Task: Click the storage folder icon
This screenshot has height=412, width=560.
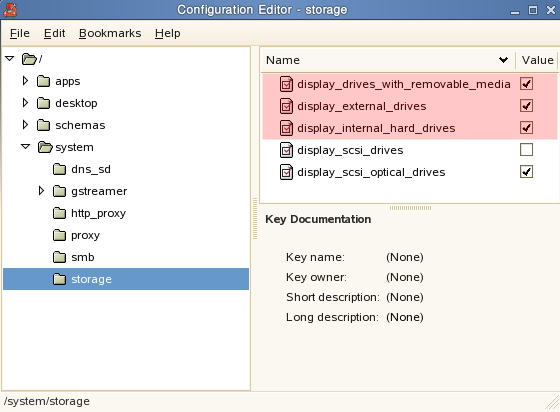Action: pos(59,279)
